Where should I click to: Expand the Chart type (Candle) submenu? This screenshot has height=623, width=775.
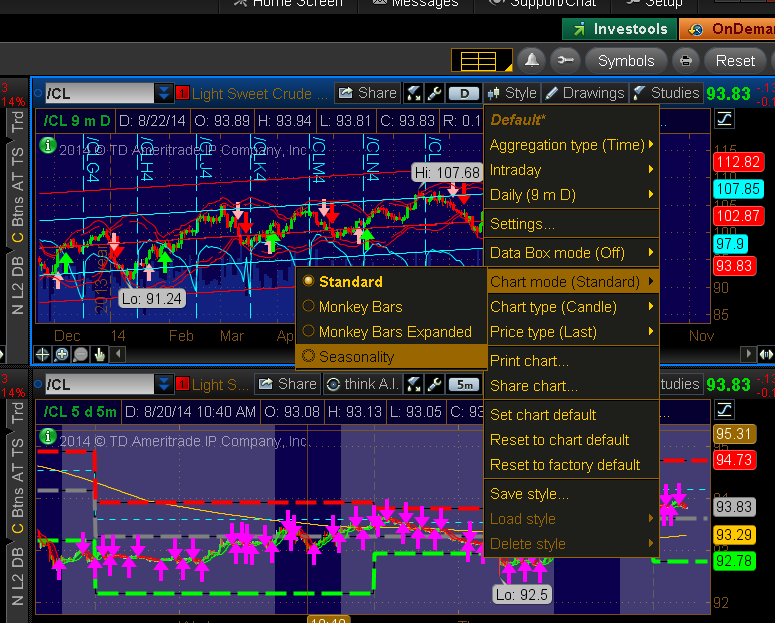tap(571, 307)
